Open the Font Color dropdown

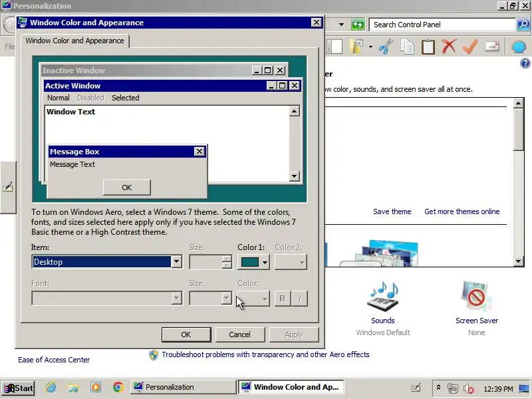pyautogui.click(x=253, y=298)
